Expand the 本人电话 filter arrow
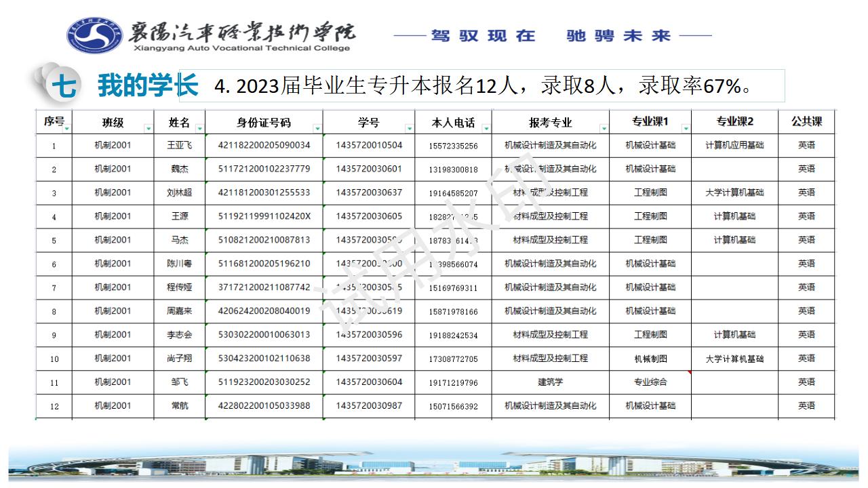 [486, 127]
